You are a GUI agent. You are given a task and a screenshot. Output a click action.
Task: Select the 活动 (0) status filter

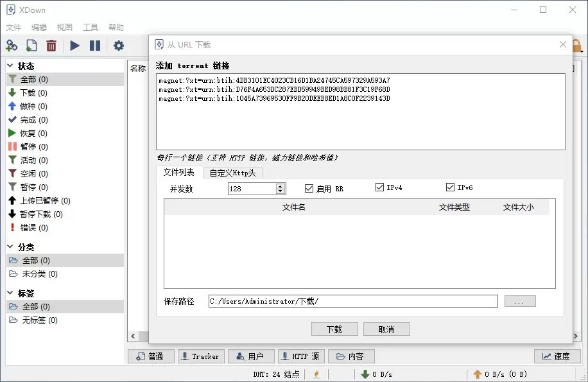coord(65,160)
